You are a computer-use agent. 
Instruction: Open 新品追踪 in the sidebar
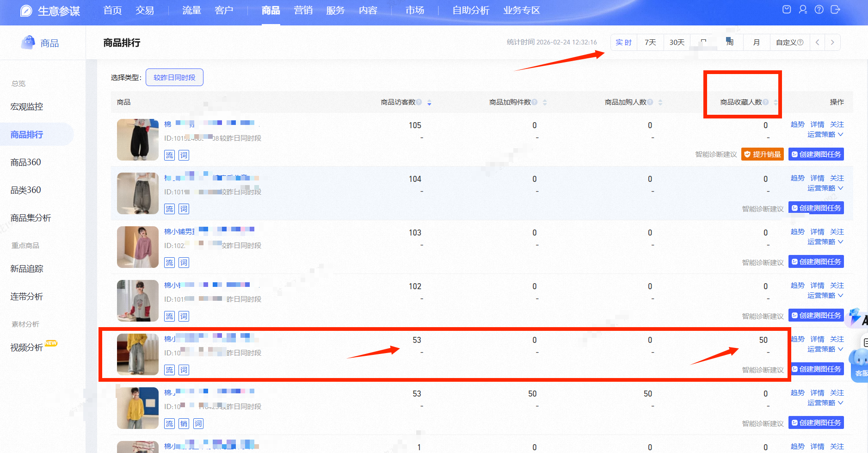click(27, 269)
